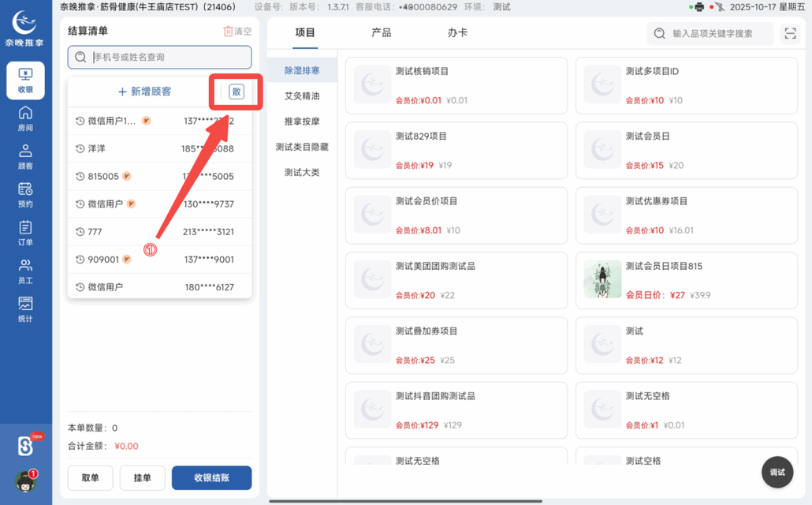Click the phone or name search field
The height and width of the screenshot is (505, 812).
pyautogui.click(x=158, y=57)
